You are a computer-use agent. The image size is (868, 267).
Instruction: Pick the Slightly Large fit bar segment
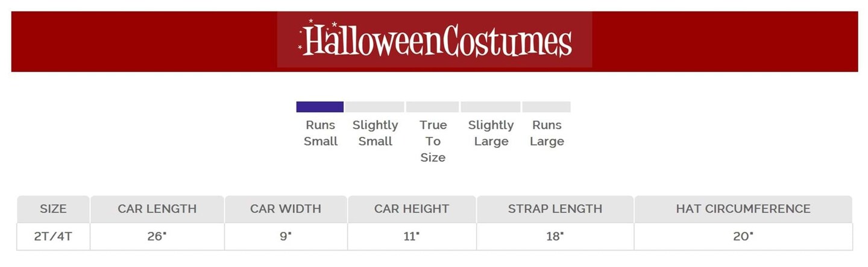pos(490,107)
